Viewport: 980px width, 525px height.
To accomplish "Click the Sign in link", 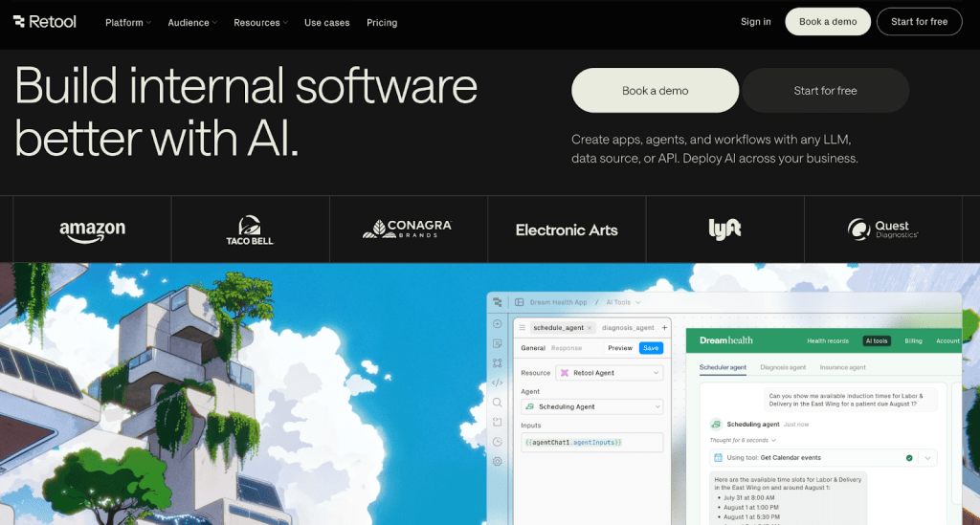I will pos(756,22).
